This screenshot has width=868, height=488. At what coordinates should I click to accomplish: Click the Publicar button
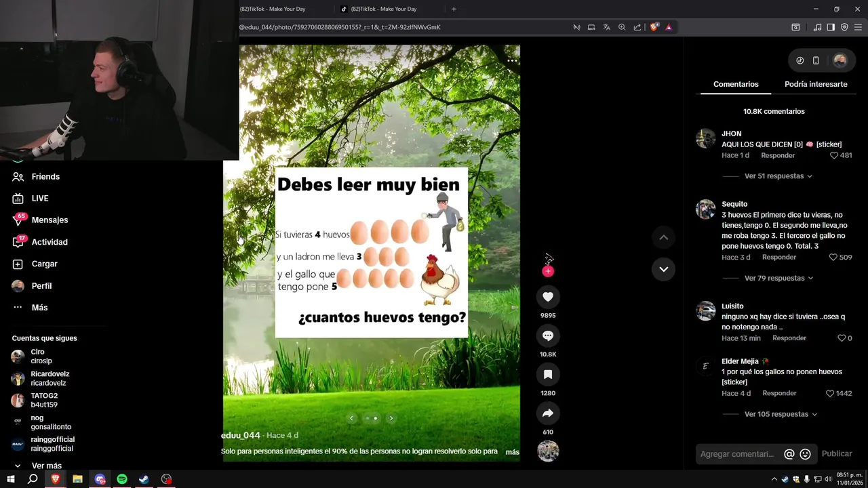tap(837, 454)
